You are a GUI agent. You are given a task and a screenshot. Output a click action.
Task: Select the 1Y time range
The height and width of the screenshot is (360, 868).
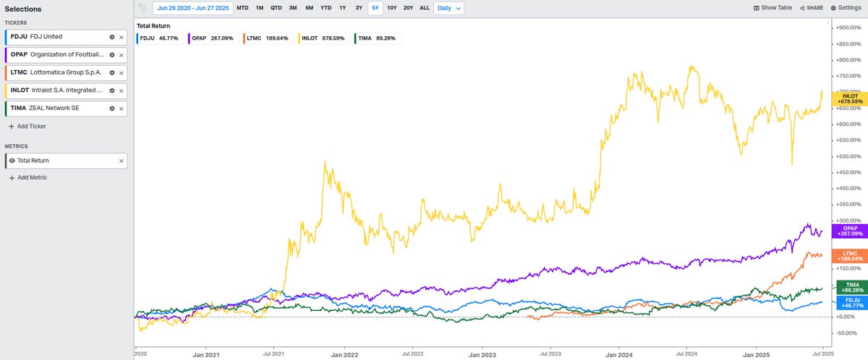pos(343,8)
